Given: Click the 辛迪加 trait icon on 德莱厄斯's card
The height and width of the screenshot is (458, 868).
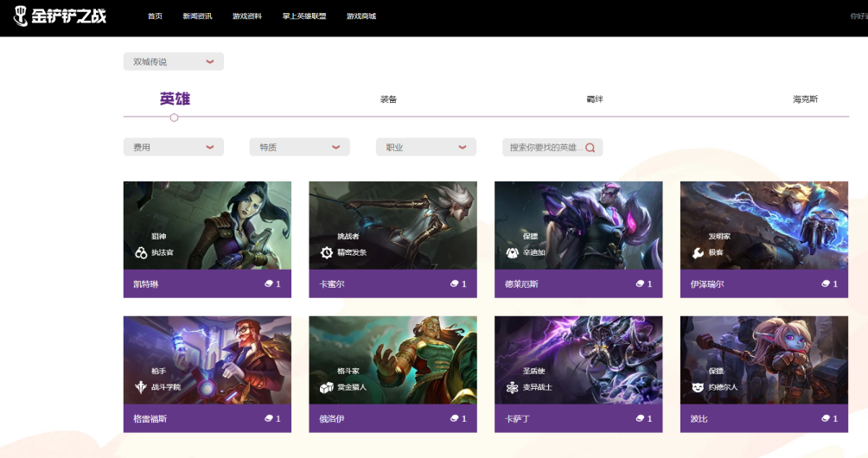Looking at the screenshot, I should pyautogui.click(x=513, y=253).
